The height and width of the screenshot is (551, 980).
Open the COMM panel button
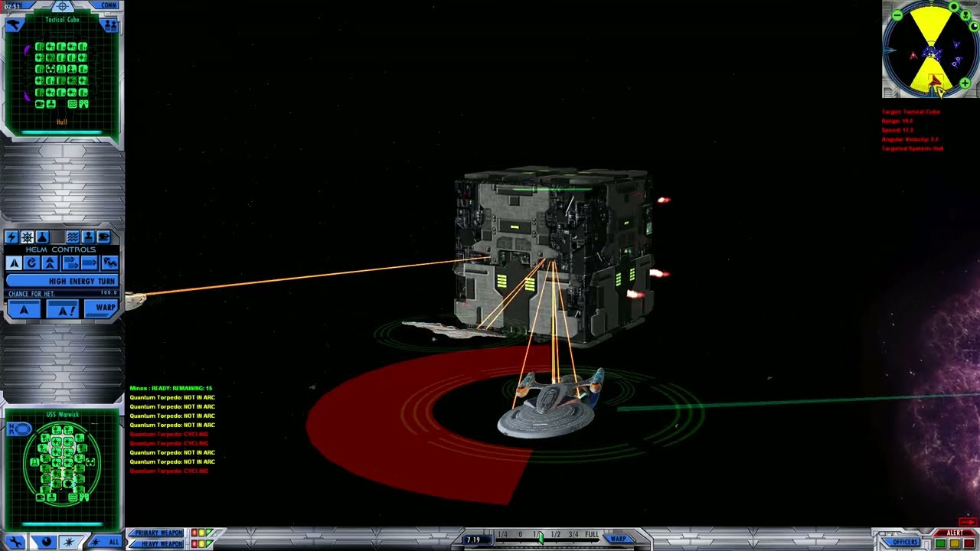[x=105, y=5]
